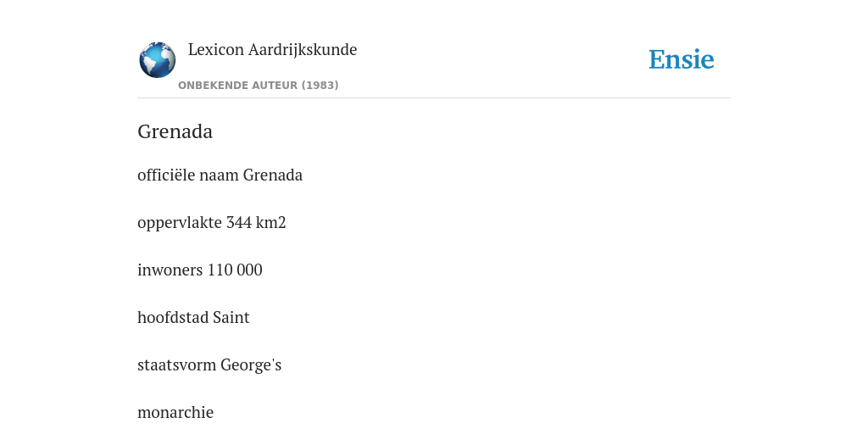Open the Ensie logo link
Image resolution: width=868 pixels, height=434 pixels.
pos(682,60)
